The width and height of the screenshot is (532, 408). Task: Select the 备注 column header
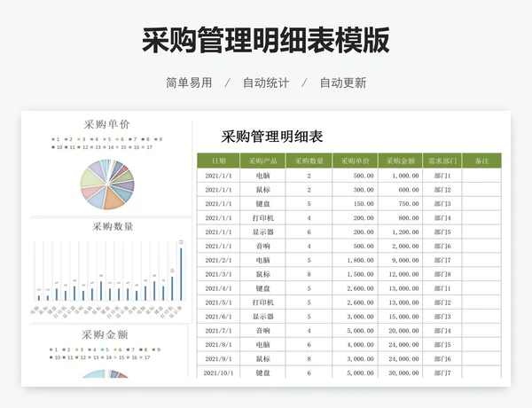481,161
